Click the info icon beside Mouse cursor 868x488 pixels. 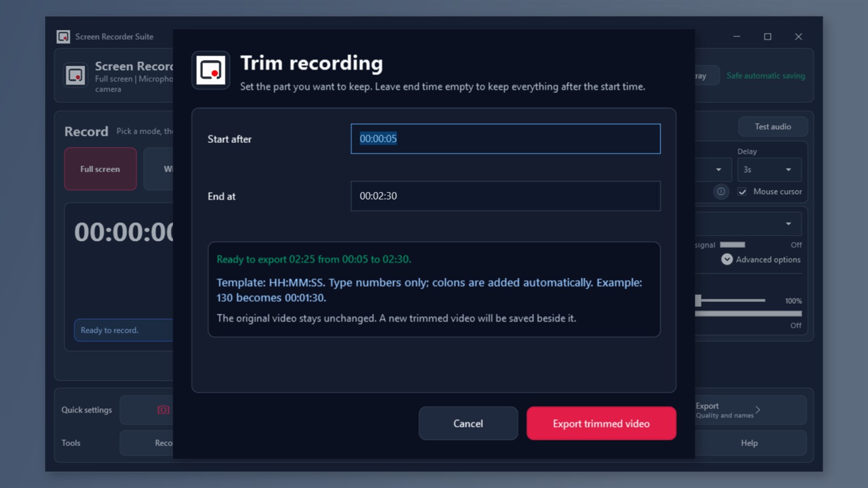point(721,191)
